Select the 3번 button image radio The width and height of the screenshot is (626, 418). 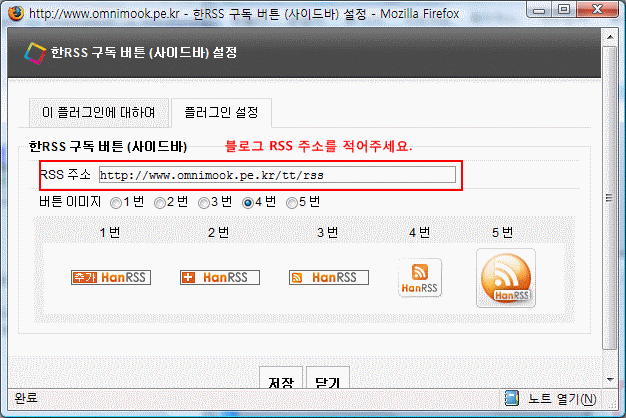(x=204, y=203)
